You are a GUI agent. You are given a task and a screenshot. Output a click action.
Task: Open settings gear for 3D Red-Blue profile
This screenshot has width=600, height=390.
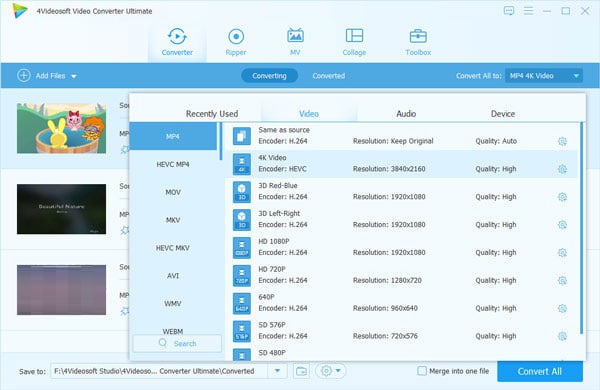click(x=562, y=197)
